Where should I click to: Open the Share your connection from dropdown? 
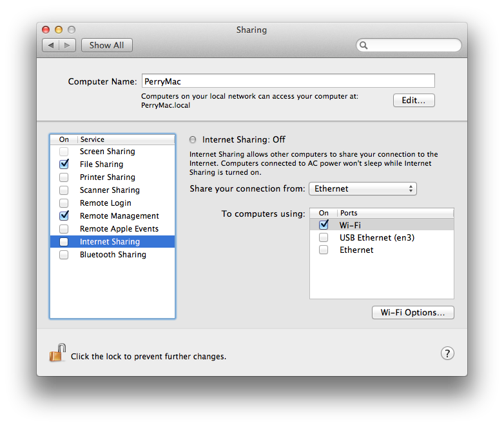(363, 188)
